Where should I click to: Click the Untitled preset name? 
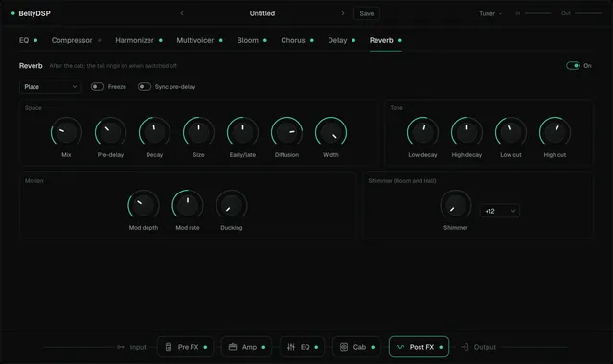[x=262, y=13]
